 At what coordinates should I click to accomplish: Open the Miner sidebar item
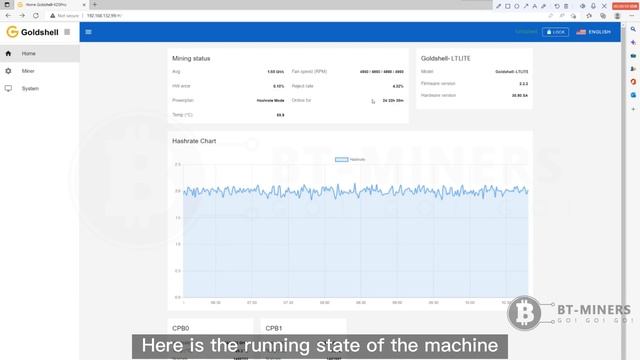coord(40,71)
